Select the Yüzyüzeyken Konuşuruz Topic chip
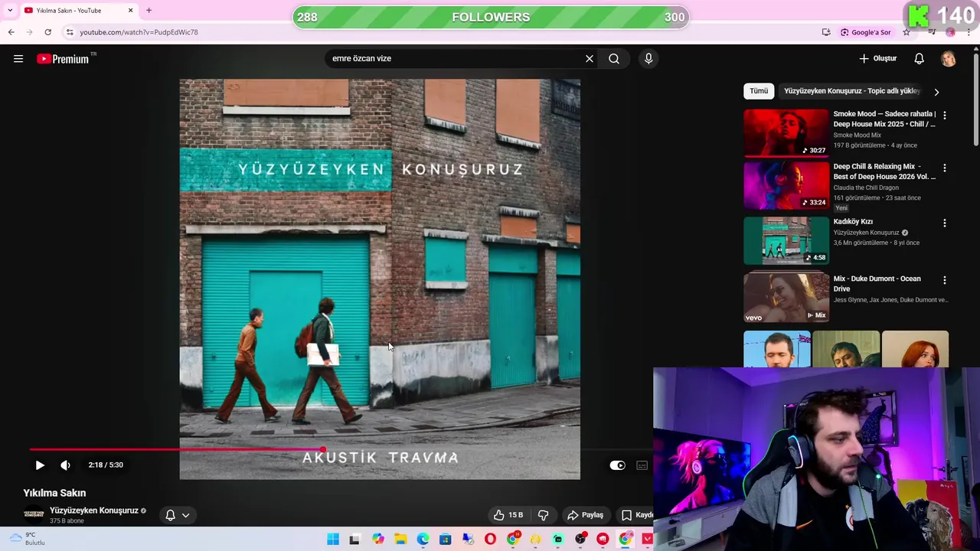This screenshot has width=980, height=551. pyautogui.click(x=852, y=91)
